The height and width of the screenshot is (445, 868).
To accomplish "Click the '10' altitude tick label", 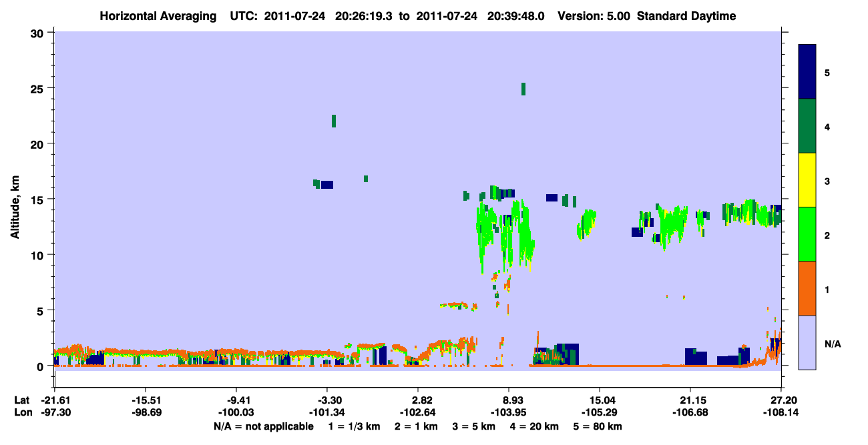I will tap(39, 255).
